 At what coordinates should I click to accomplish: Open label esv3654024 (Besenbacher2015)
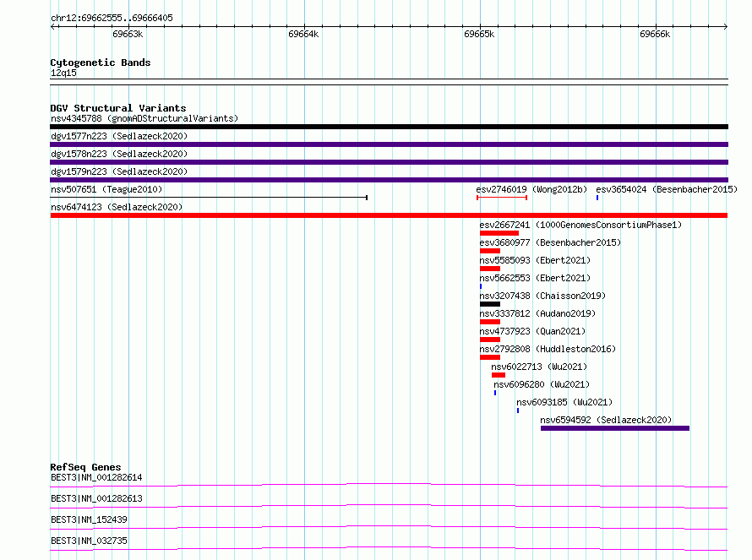(667, 189)
